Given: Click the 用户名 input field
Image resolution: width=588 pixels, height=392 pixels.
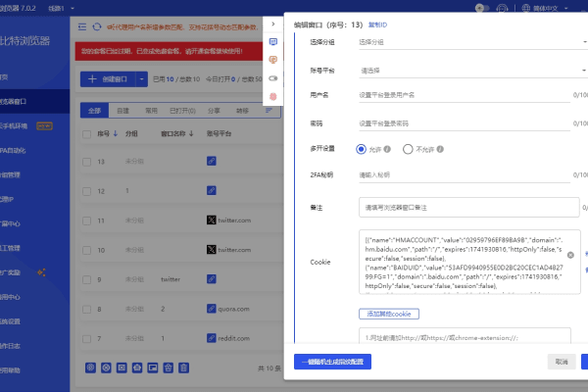Looking at the screenshot, I should pos(465,95).
